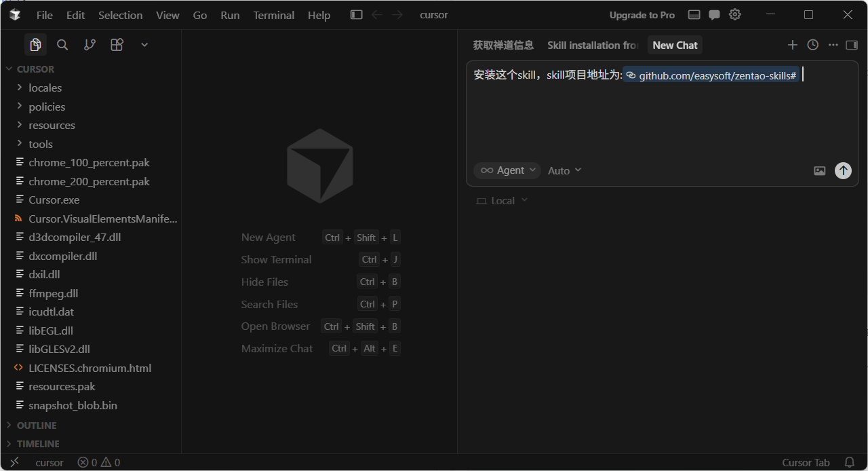
Task: Select snapshot_blob.bin file
Action: [x=91, y=405]
